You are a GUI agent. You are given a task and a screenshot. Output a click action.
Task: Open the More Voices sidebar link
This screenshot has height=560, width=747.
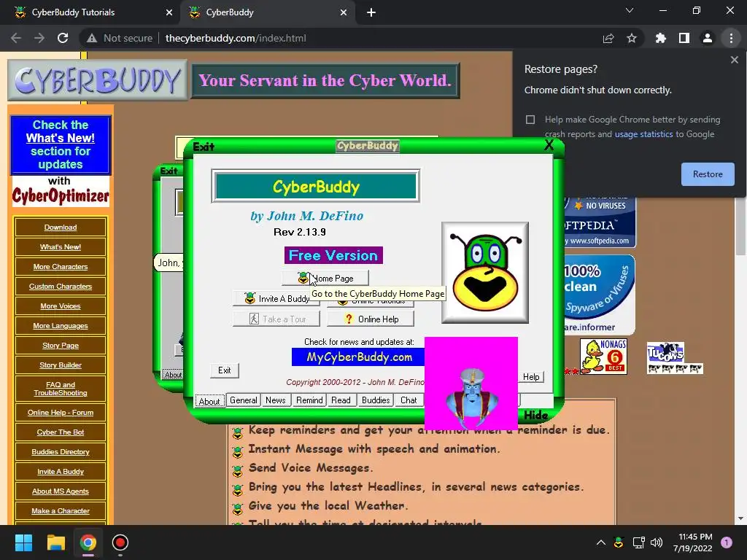[x=61, y=306]
